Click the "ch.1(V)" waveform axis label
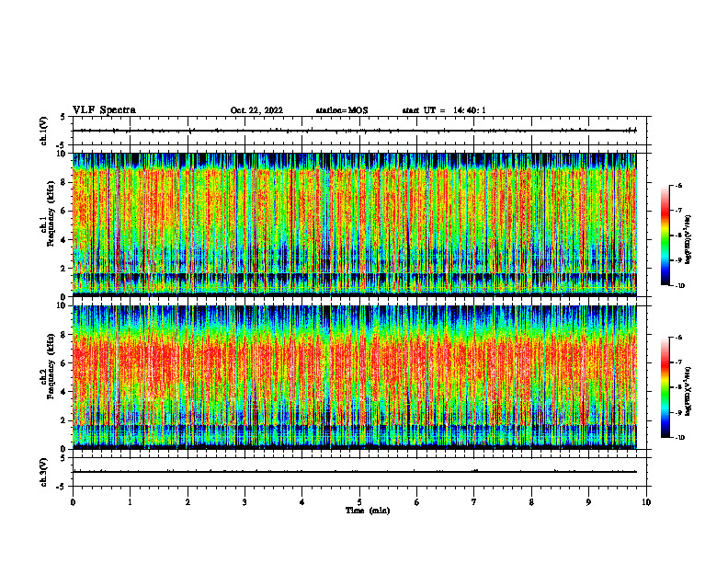Image resolution: width=728 pixels, height=563 pixels. 43,131
